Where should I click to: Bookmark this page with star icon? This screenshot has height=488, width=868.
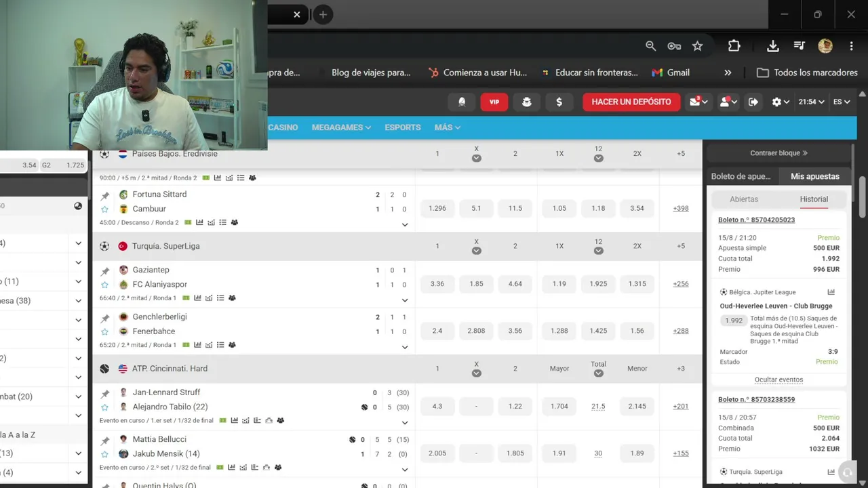click(x=697, y=46)
